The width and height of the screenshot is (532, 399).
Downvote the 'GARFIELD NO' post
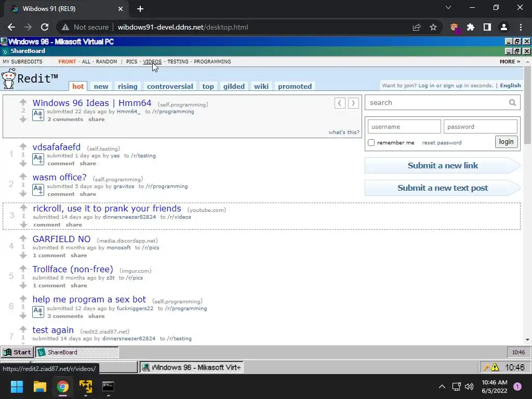tap(23, 255)
